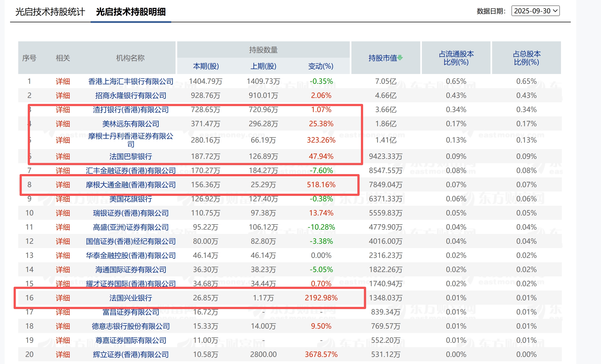Open 详细 link for 香港上海汇丰银行有限公司
The width and height of the screenshot is (601, 364).
click(63, 81)
